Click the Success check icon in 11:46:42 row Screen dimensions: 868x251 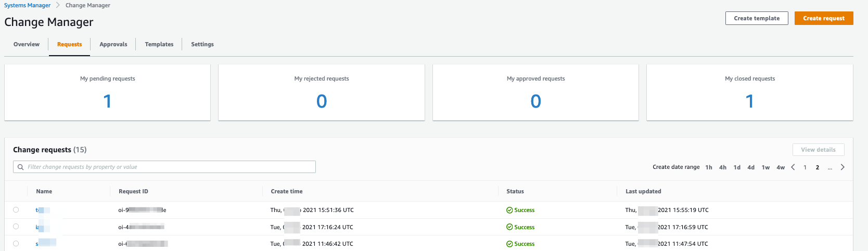[509, 244]
